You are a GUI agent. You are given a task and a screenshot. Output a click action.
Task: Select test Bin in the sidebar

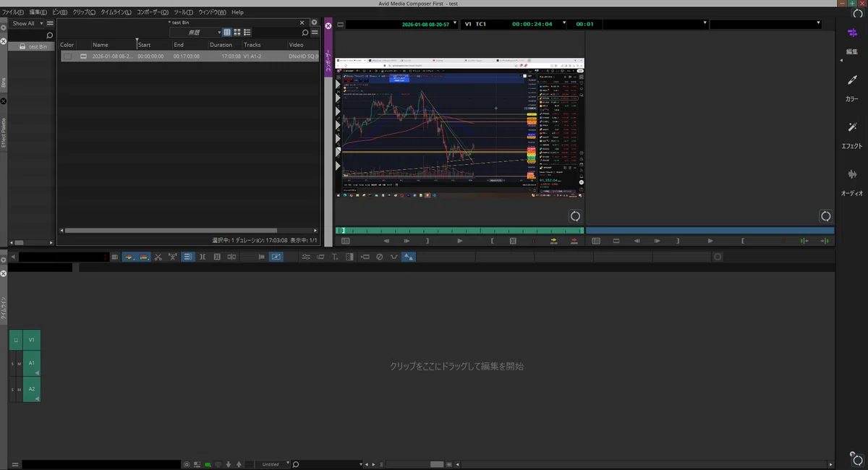coord(33,46)
